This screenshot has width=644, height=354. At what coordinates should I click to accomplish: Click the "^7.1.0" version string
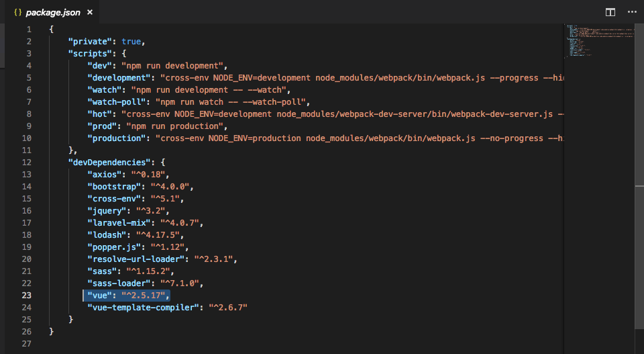[x=180, y=283]
